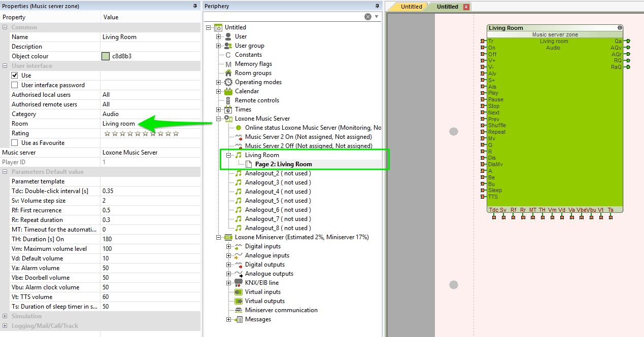The width and height of the screenshot is (644, 337).
Task: Click the info icon on Living Room block
Action: coord(620,28)
